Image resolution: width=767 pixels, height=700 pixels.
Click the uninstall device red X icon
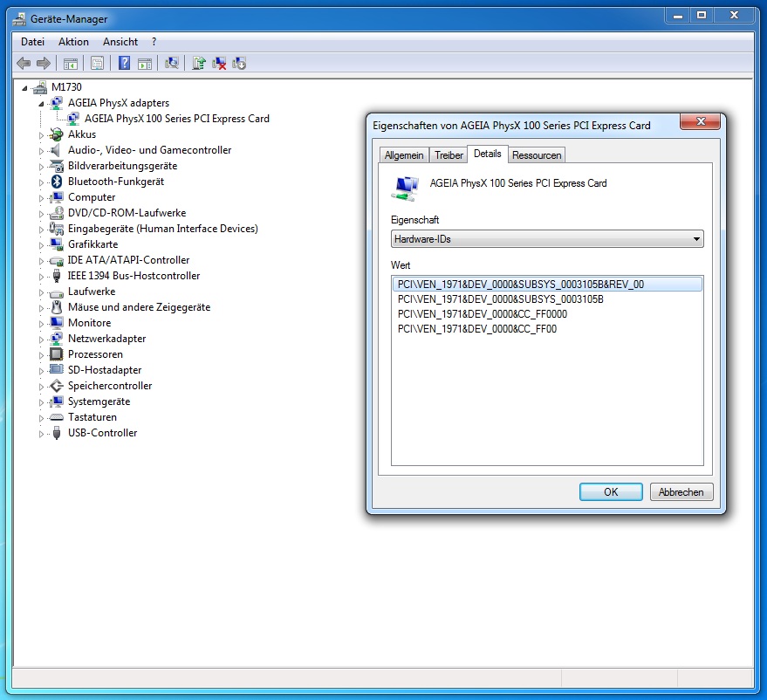click(x=219, y=63)
